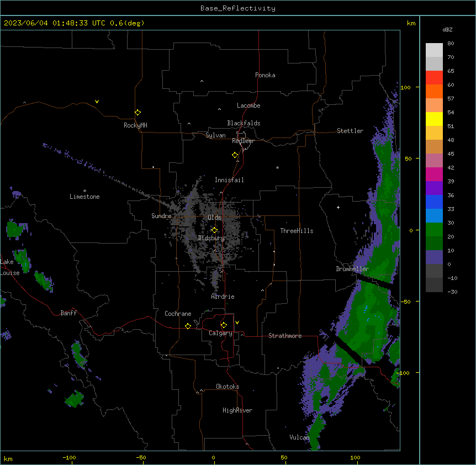Click the Banff town label
The width and height of the screenshot is (476, 465).
click(68, 313)
